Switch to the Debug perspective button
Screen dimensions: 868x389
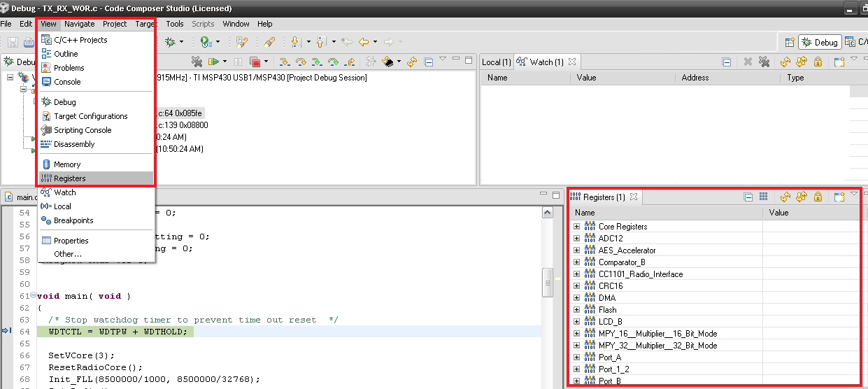click(x=819, y=42)
